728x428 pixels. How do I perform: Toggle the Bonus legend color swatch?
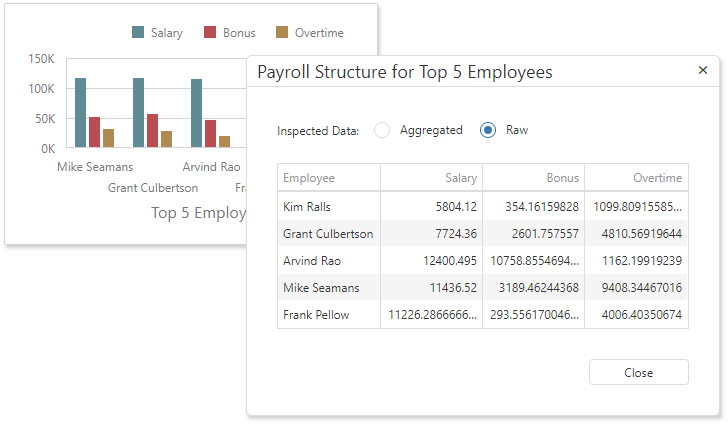coord(210,33)
